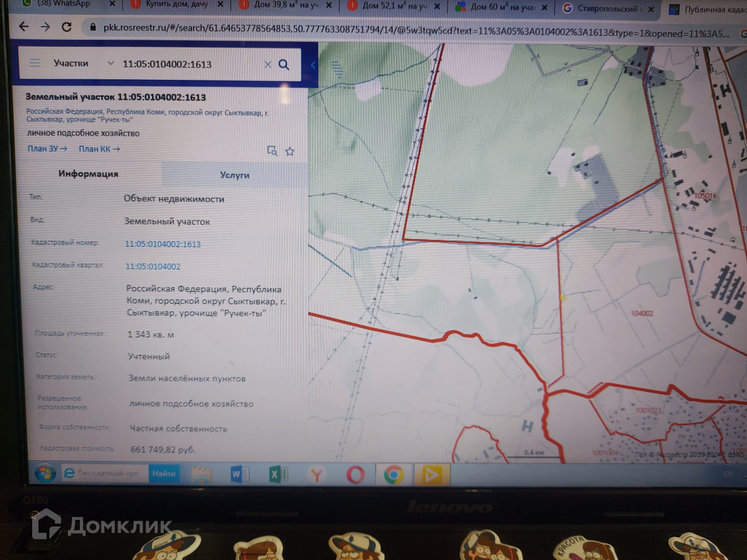
Task: Open the 'План ЗУ' link
Action: 47,149
